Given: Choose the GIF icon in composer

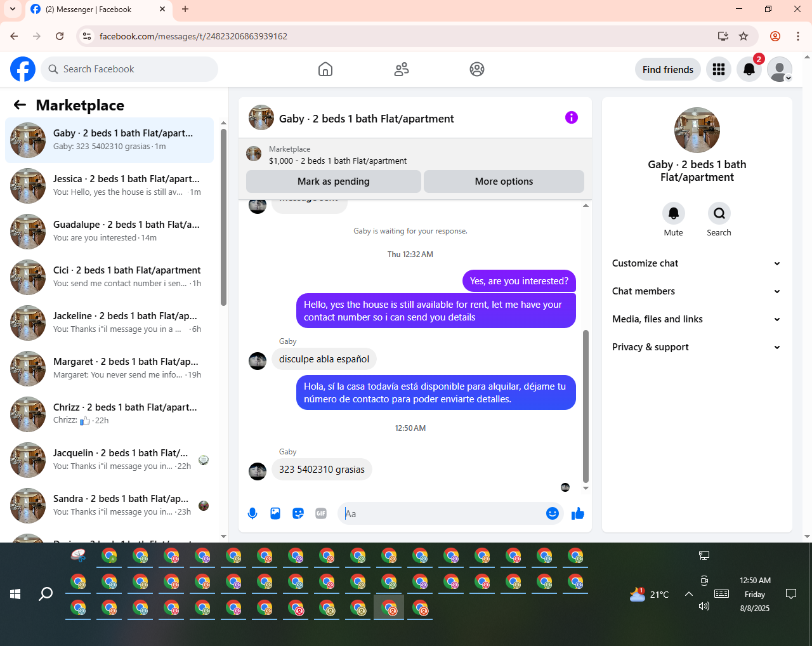Looking at the screenshot, I should click(x=321, y=513).
